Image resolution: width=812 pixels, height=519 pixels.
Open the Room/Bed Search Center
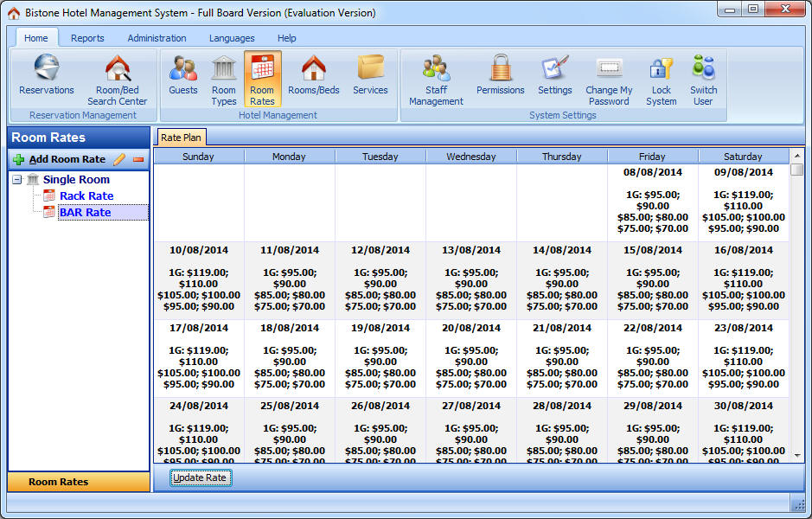click(x=117, y=78)
